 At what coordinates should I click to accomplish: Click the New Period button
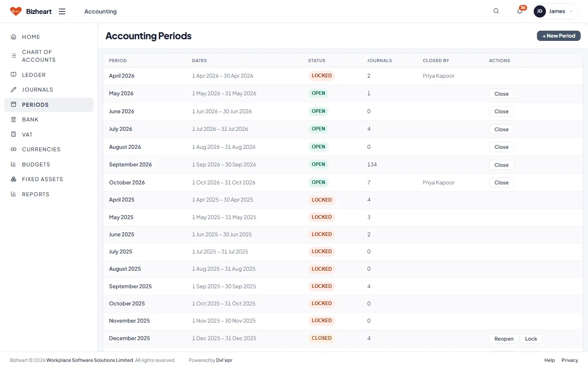(559, 36)
